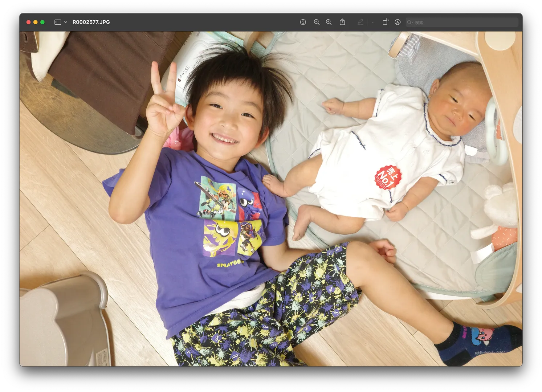This screenshot has height=392, width=542.
Task: Minimize the Preview window
Action: (x=35, y=22)
